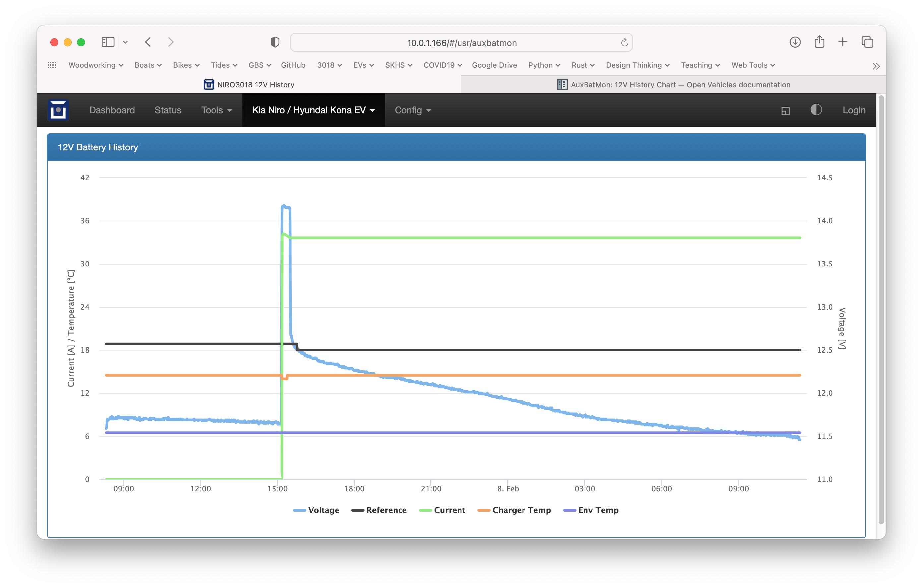This screenshot has height=588, width=923.
Task: Click the URL address field
Action: [461, 43]
